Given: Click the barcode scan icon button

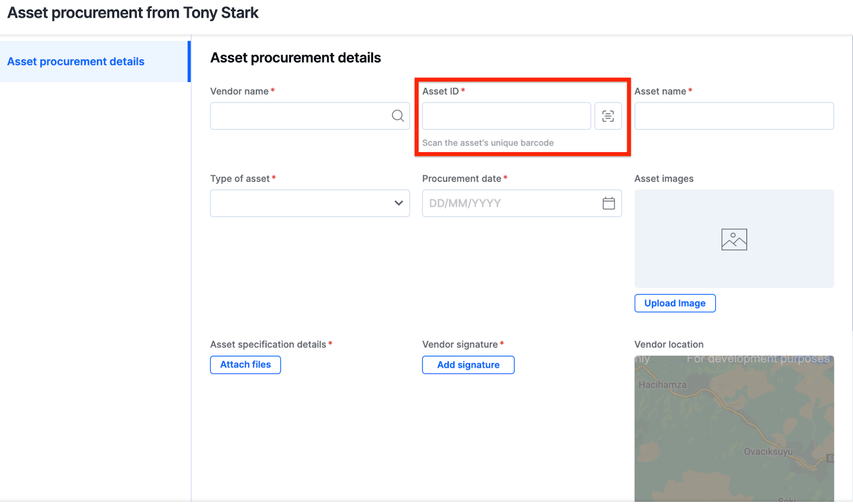Looking at the screenshot, I should (x=608, y=116).
